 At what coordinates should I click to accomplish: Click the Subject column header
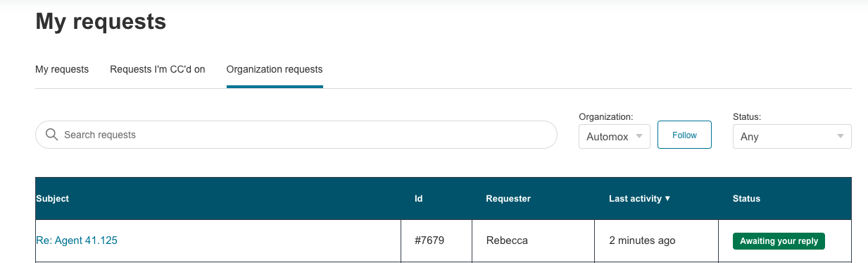pyautogui.click(x=53, y=199)
